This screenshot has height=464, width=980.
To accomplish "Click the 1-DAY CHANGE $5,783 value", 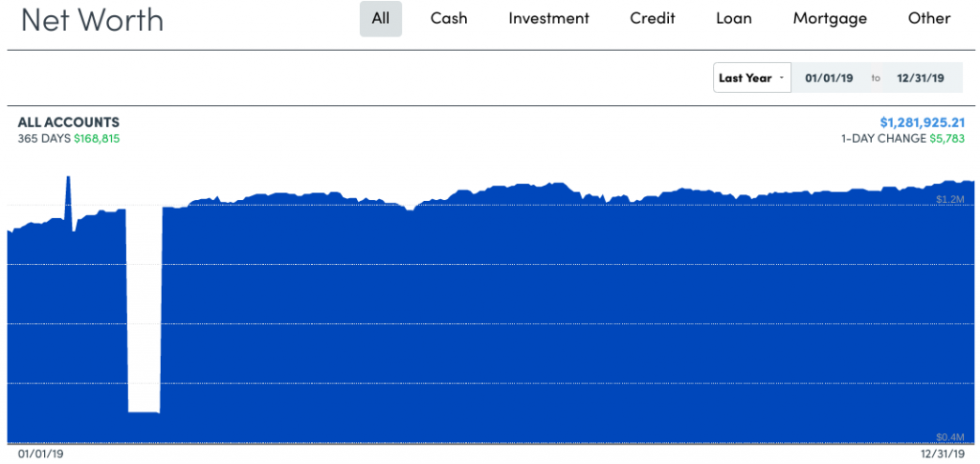I will click(903, 139).
